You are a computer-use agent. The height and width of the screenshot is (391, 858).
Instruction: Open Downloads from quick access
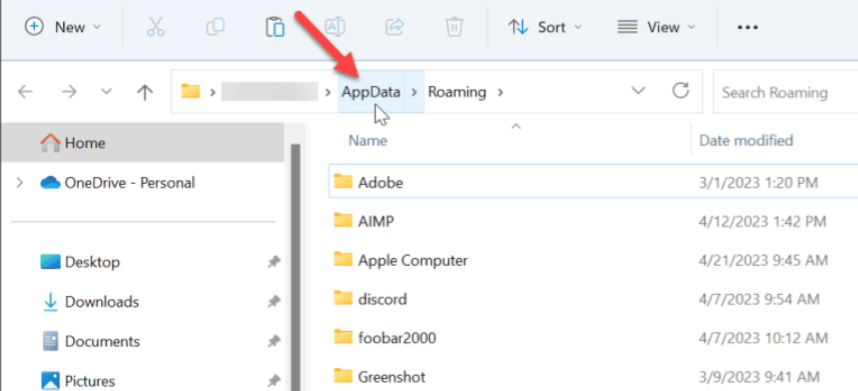pyautogui.click(x=102, y=301)
